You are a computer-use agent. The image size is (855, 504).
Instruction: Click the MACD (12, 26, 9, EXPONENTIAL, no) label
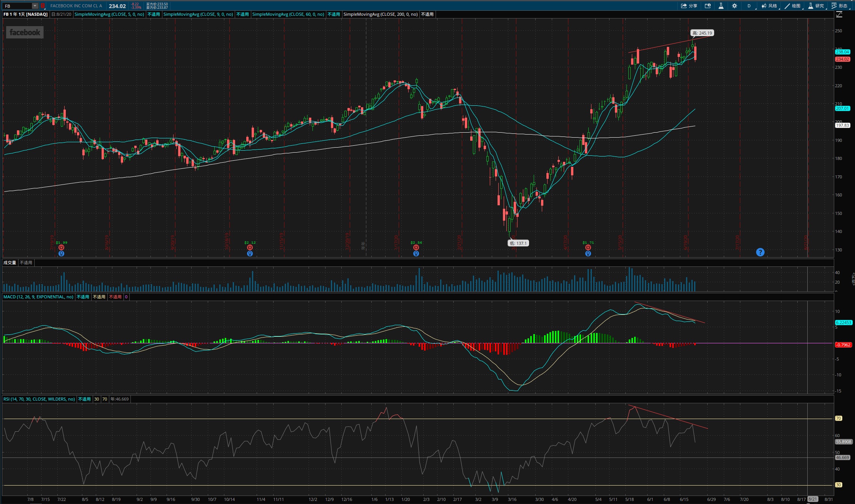[x=38, y=297]
